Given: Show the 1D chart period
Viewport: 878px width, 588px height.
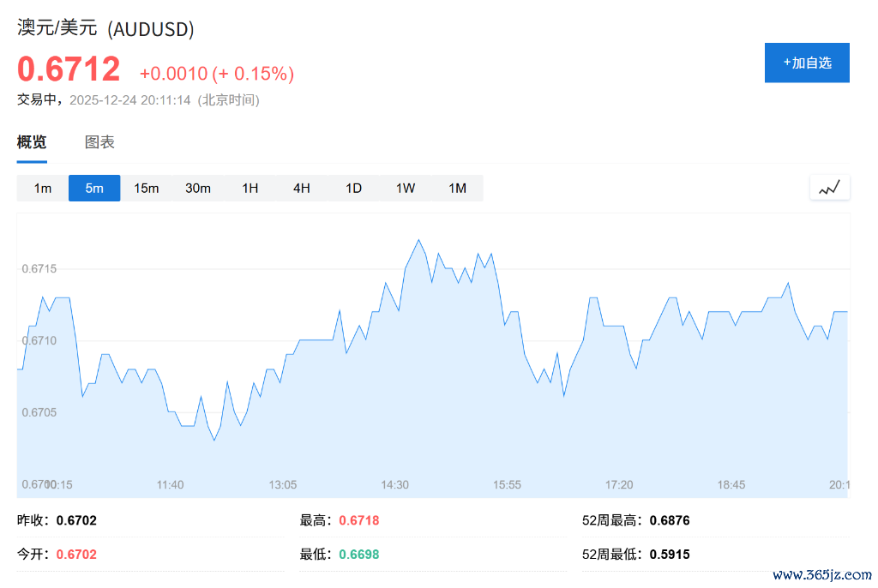Looking at the screenshot, I should pyautogui.click(x=354, y=189).
